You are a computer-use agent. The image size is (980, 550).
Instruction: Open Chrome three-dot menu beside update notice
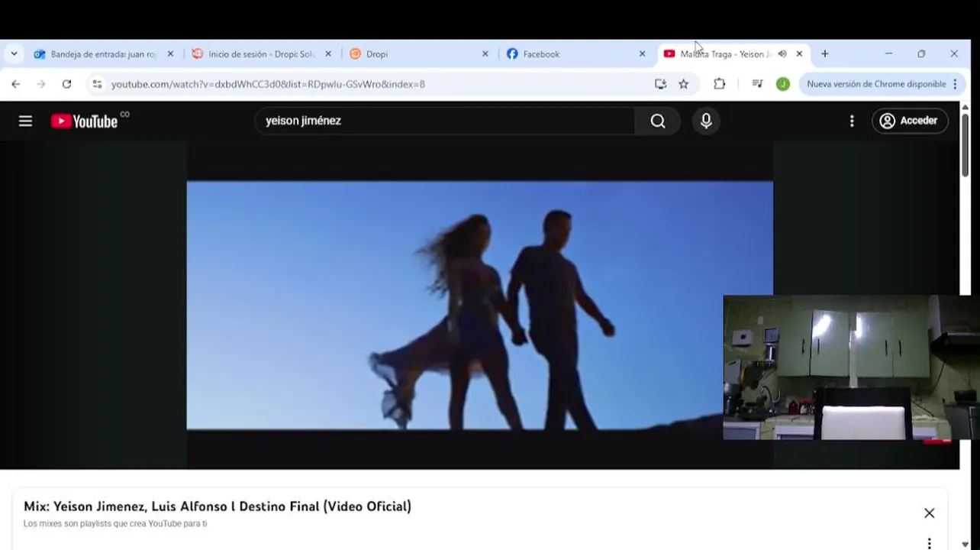point(955,84)
